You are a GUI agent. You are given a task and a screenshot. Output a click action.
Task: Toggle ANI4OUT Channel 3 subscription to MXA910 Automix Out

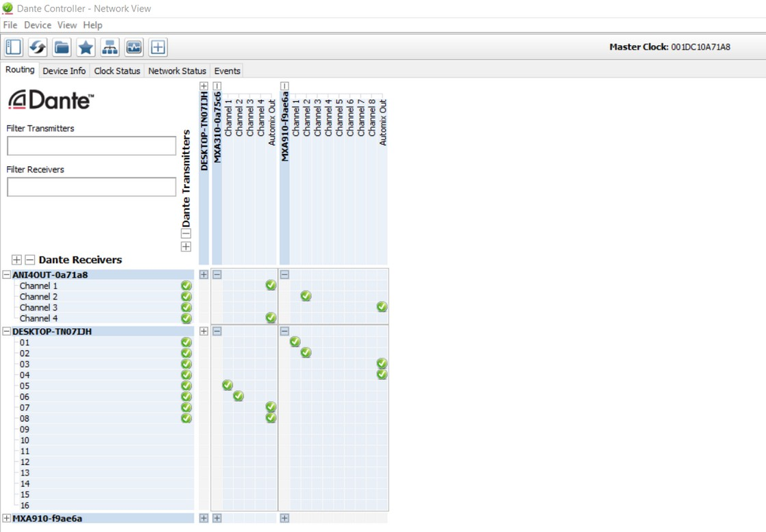(x=382, y=307)
